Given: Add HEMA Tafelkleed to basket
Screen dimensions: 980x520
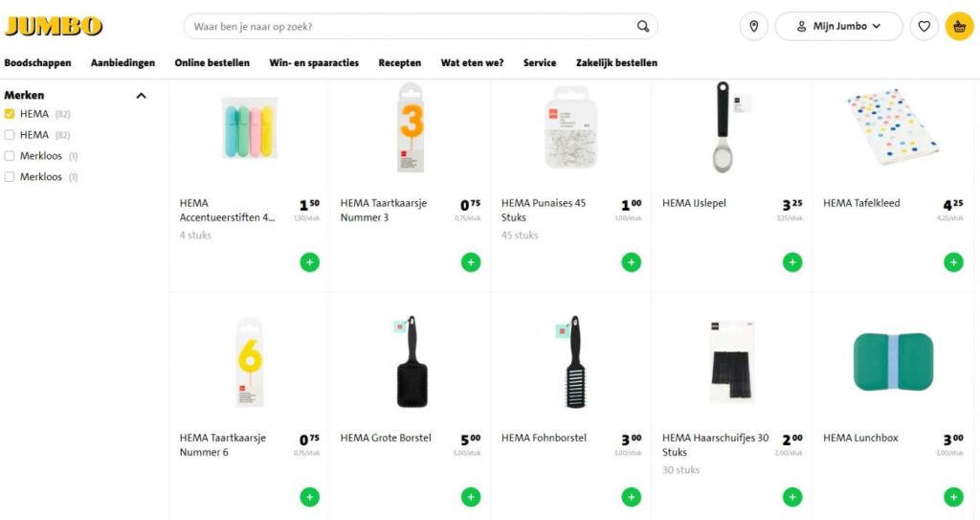Looking at the screenshot, I should (x=953, y=262).
